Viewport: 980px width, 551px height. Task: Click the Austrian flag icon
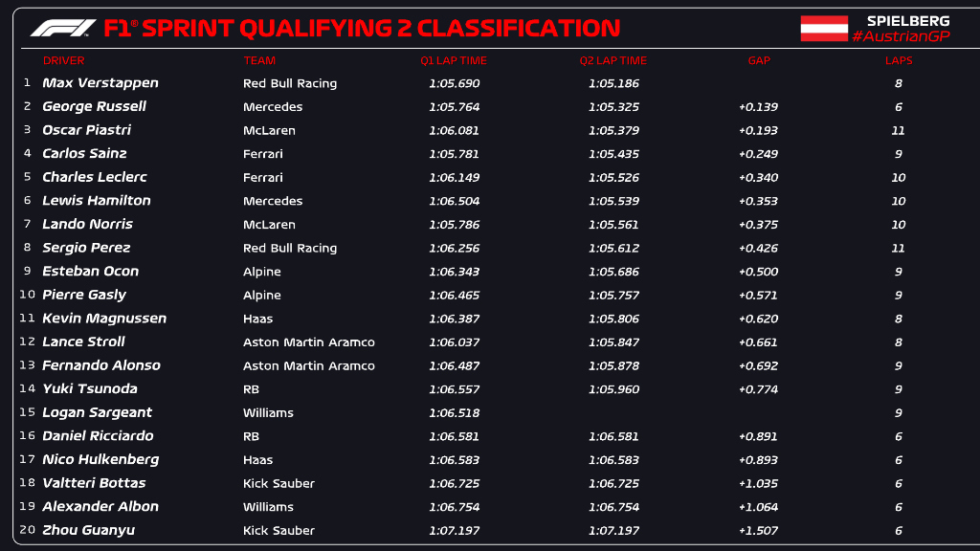point(823,28)
